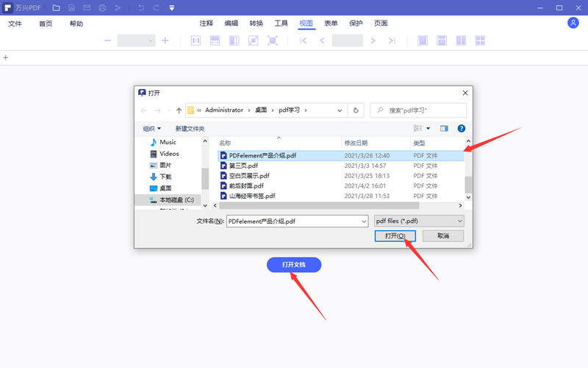Click the search box for pdf学习

(x=419, y=110)
